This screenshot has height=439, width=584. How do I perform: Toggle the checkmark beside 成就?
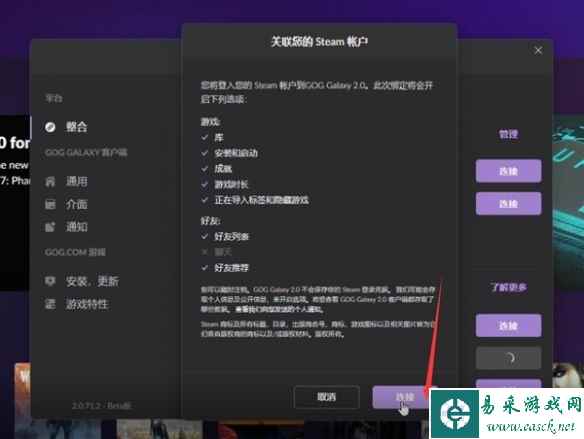(204, 169)
